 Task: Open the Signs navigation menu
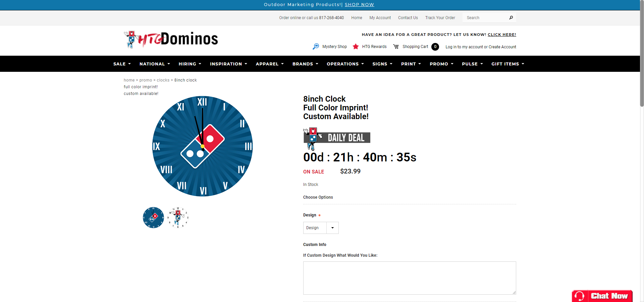click(382, 64)
